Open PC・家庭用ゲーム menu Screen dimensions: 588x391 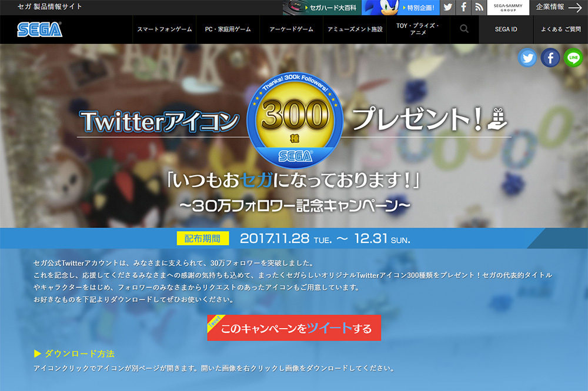(228, 29)
